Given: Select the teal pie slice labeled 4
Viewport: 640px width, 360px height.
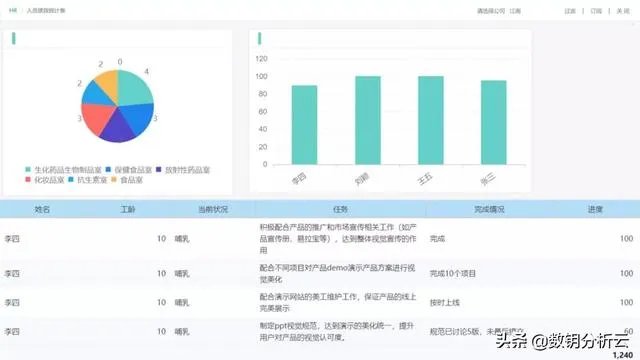Looking at the screenshot, I should pos(133,88).
